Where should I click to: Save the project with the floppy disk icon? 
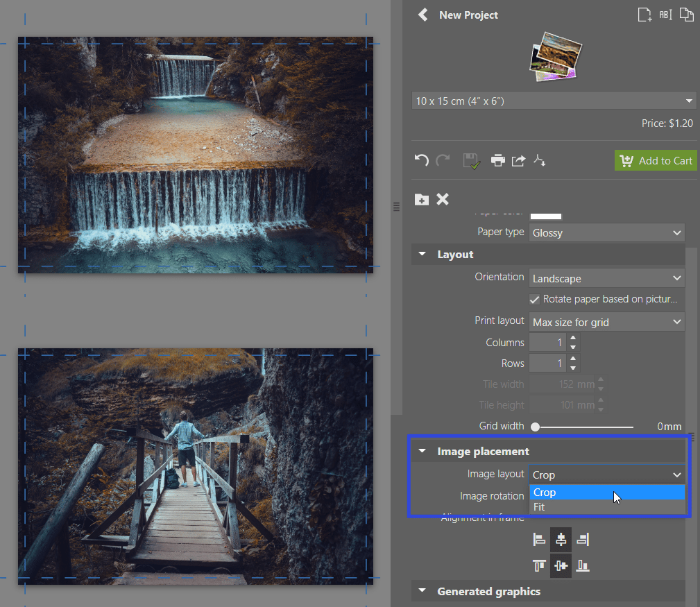(x=471, y=161)
